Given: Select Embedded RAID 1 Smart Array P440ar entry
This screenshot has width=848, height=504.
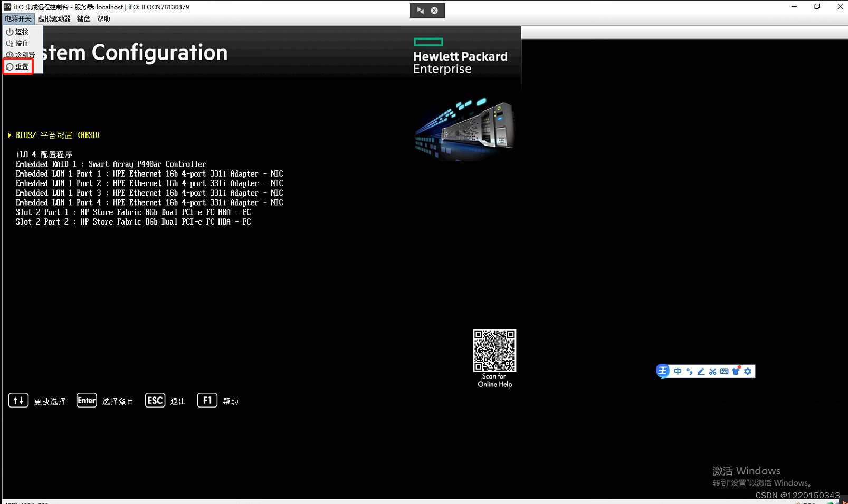Looking at the screenshot, I should tap(111, 164).
